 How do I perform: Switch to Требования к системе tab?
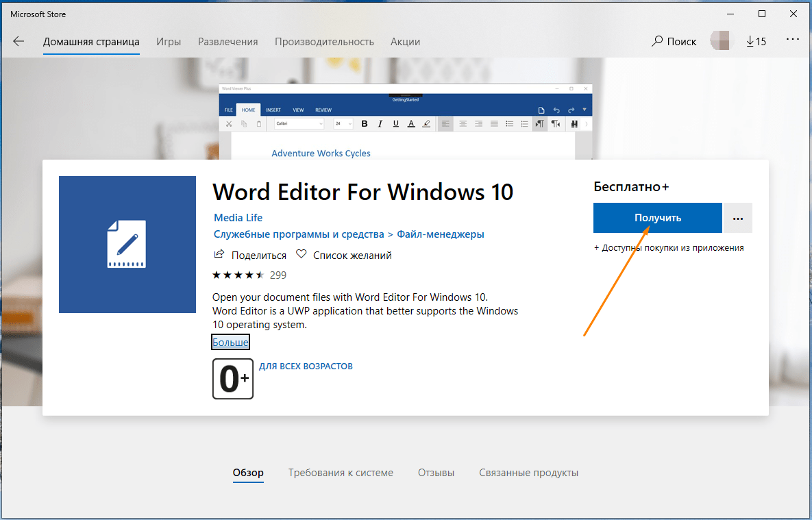pyautogui.click(x=341, y=473)
